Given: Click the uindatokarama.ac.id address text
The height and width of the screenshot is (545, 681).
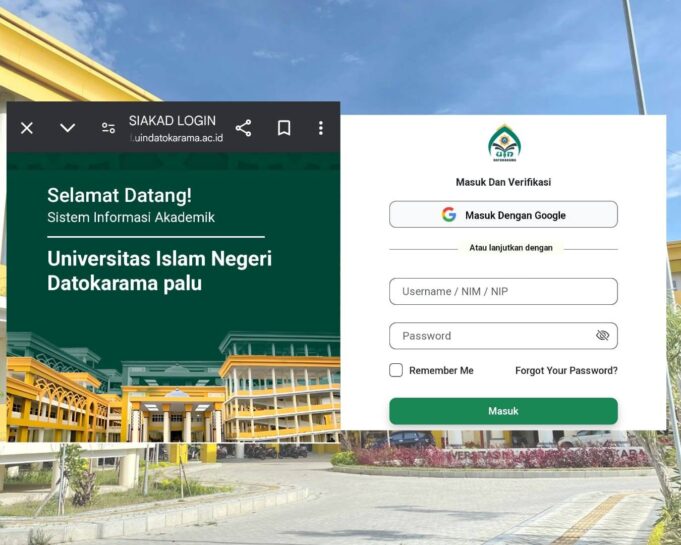Looking at the screenshot, I should click(176, 138).
